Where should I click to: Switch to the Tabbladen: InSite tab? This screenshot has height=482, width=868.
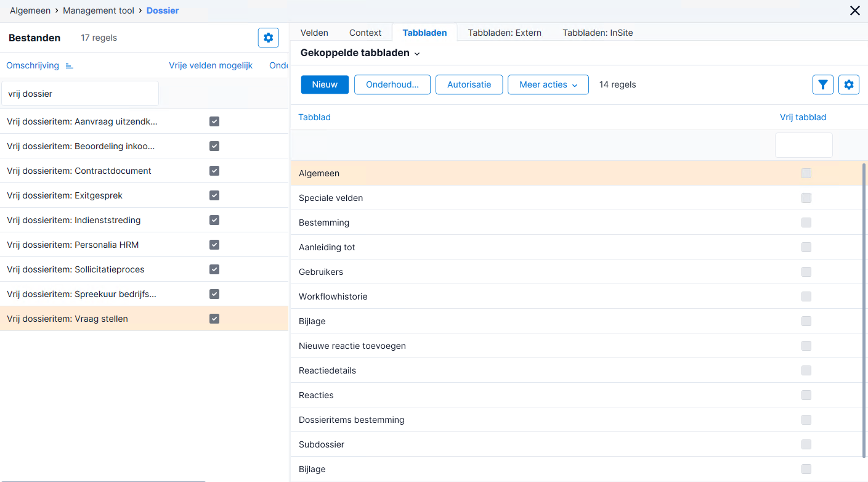(598, 33)
